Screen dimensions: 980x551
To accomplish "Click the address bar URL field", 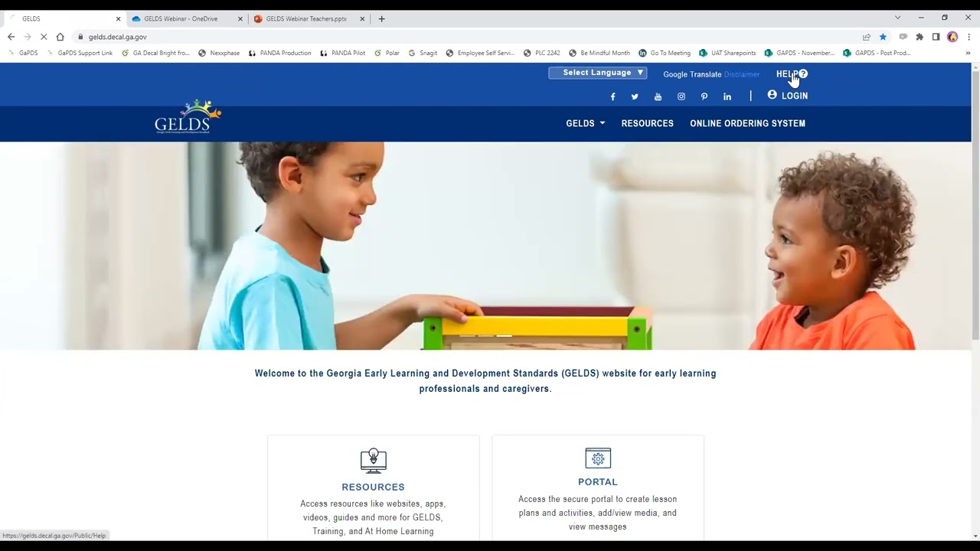I will (467, 37).
